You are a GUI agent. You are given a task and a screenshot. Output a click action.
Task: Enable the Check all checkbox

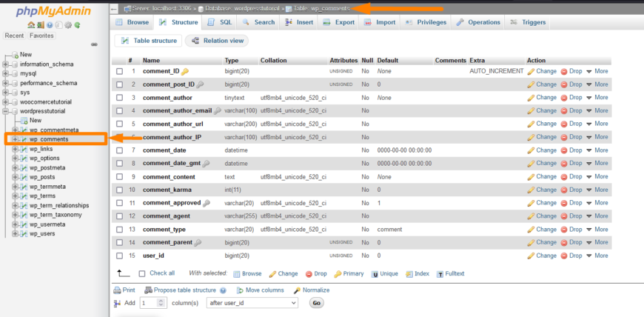[142, 273]
